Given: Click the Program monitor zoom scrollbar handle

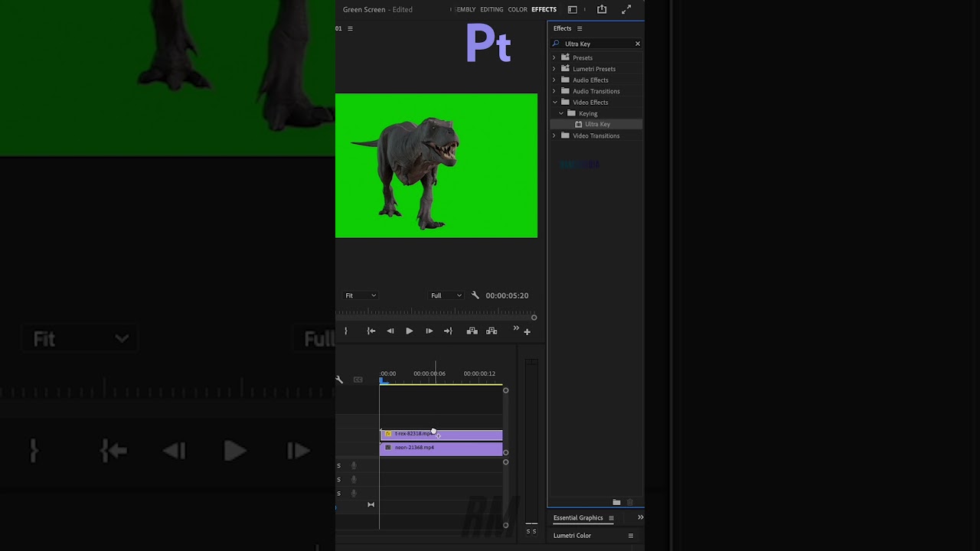Looking at the screenshot, I should click(x=534, y=318).
